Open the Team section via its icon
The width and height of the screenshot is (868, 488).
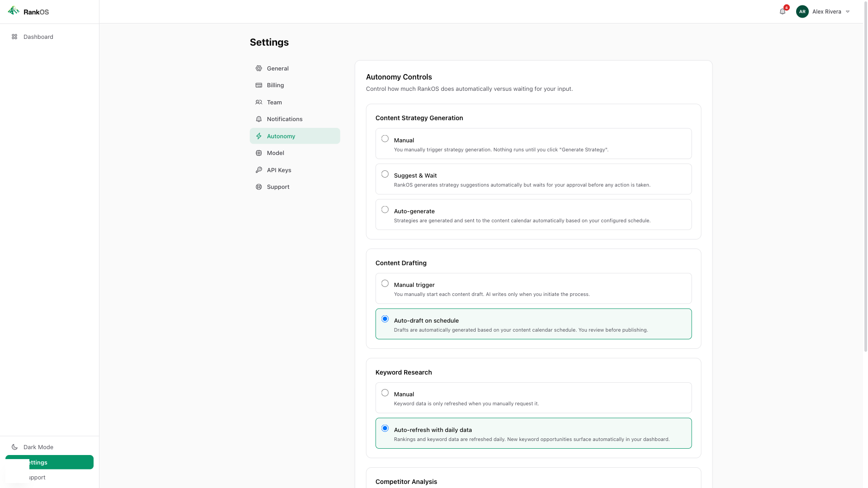tap(258, 102)
